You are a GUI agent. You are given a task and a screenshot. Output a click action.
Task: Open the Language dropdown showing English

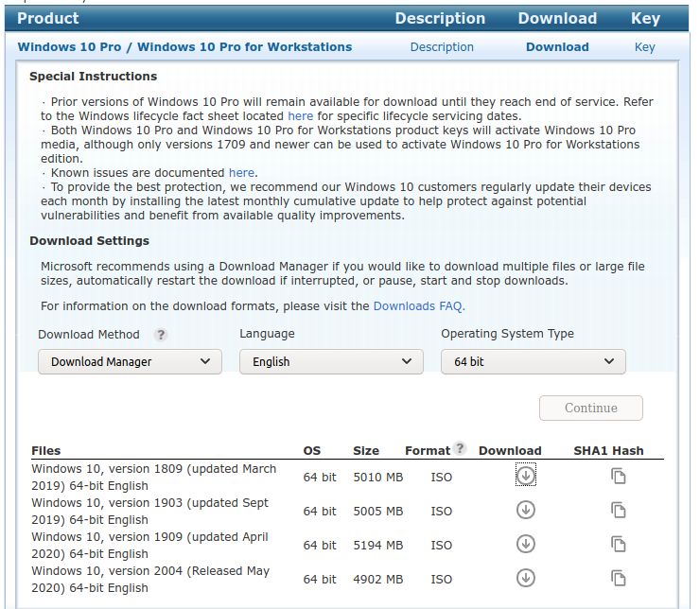pos(331,362)
